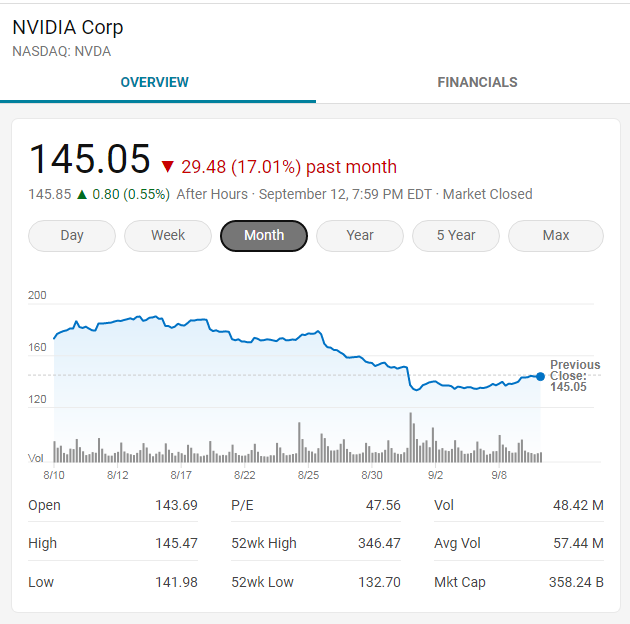Screen dimensions: 630x624
Task: Show the Max price history
Action: click(556, 236)
